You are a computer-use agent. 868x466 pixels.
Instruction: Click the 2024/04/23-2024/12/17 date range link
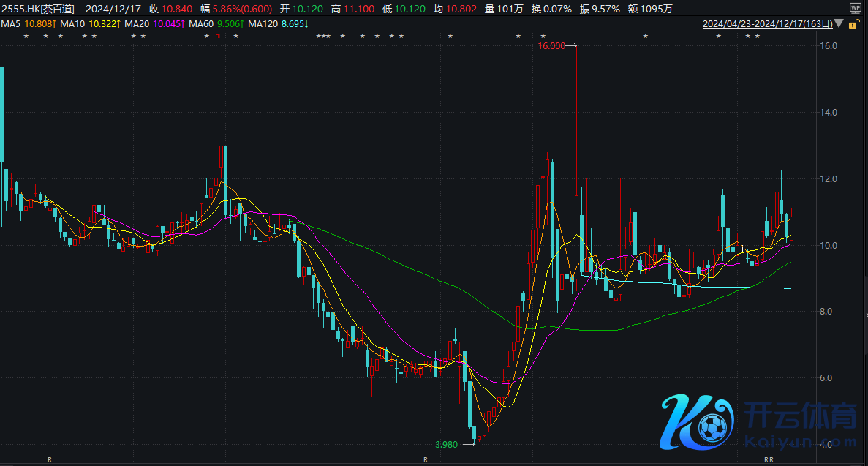point(767,23)
